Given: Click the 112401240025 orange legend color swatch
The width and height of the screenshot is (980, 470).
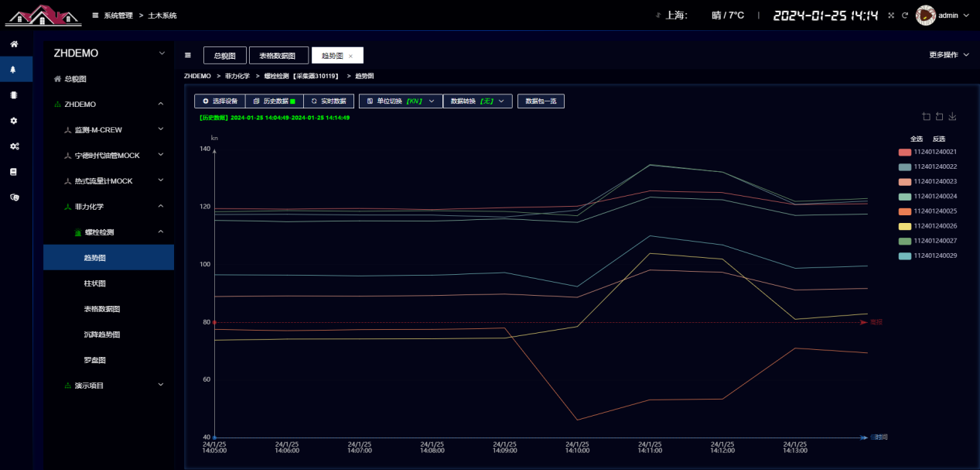Looking at the screenshot, I should [904, 211].
